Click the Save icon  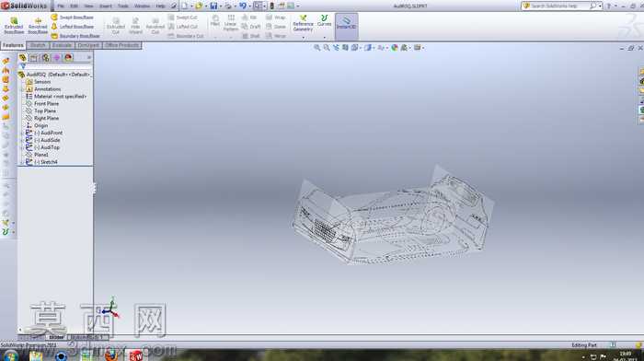pos(213,6)
